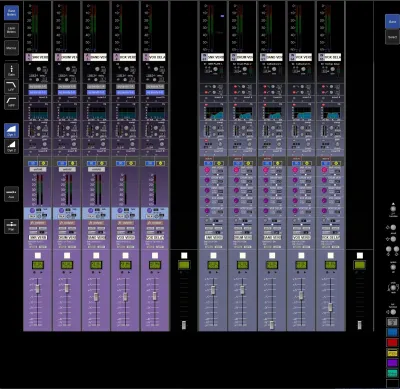Click blue button on gray DRUM VERB strip
Image resolution: width=400 pixels, height=389 pixels.
(x=238, y=164)
